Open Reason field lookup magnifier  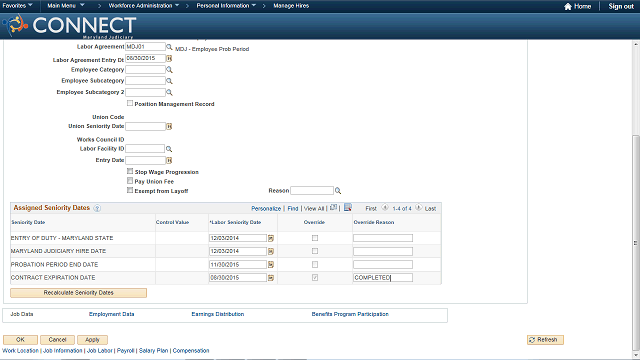pos(338,191)
